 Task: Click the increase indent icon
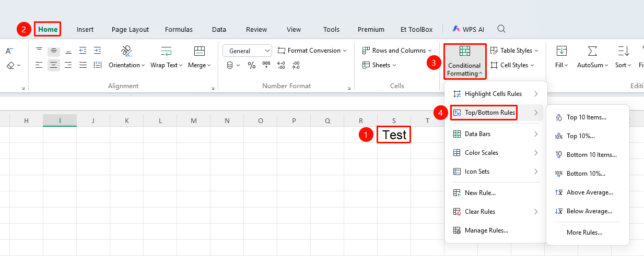pyautogui.click(x=98, y=51)
